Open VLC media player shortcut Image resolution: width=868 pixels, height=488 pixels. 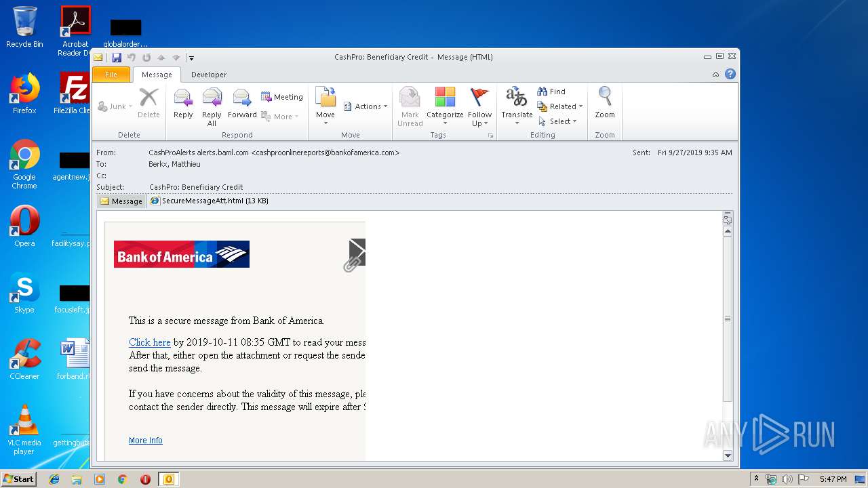24,430
